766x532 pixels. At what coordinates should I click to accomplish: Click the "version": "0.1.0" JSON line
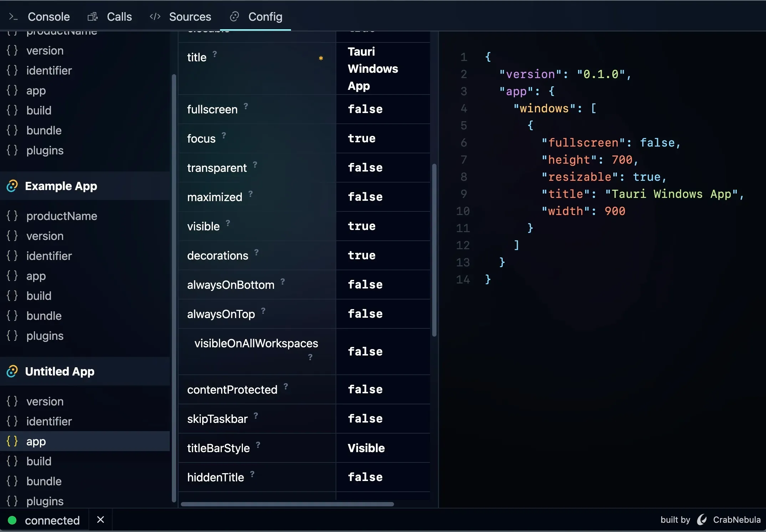565,74
